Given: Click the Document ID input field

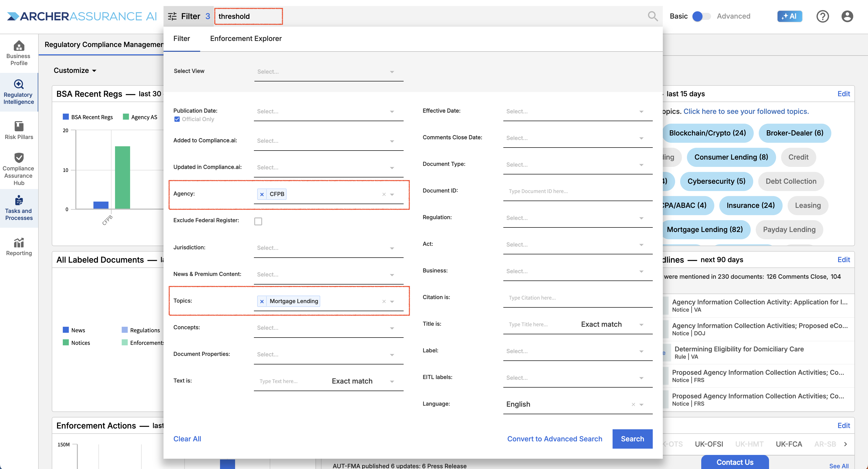Looking at the screenshot, I should click(578, 191).
